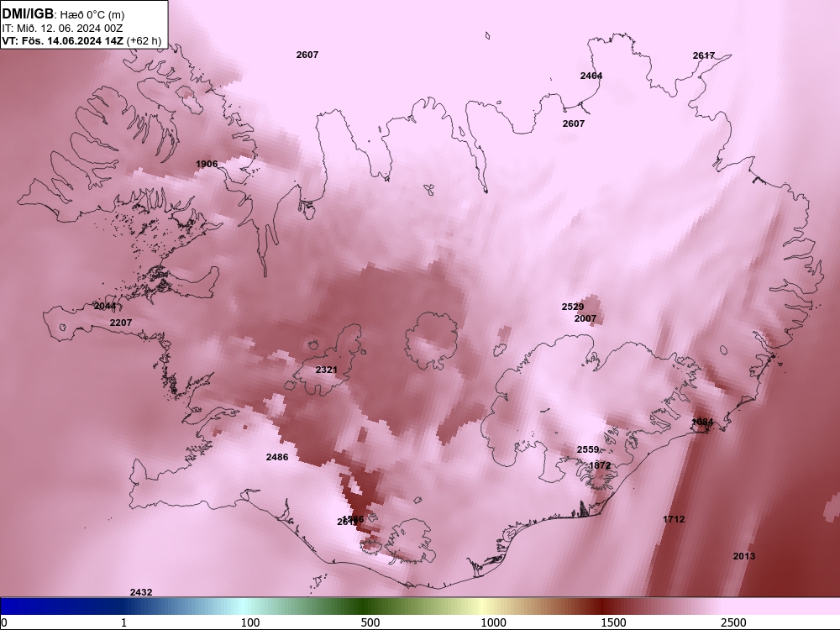Click the color scale label 1500
This screenshot has height=630, width=840.
pyautogui.click(x=613, y=622)
